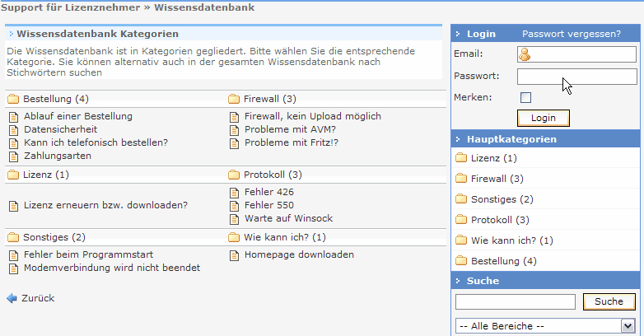Click the Bestellung (4) folder icon in main list
The width and height of the screenshot is (644, 336).
13,99
